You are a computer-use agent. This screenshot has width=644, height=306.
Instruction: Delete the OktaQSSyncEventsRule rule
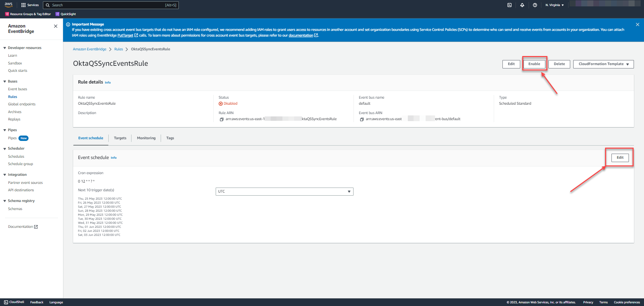[559, 64]
